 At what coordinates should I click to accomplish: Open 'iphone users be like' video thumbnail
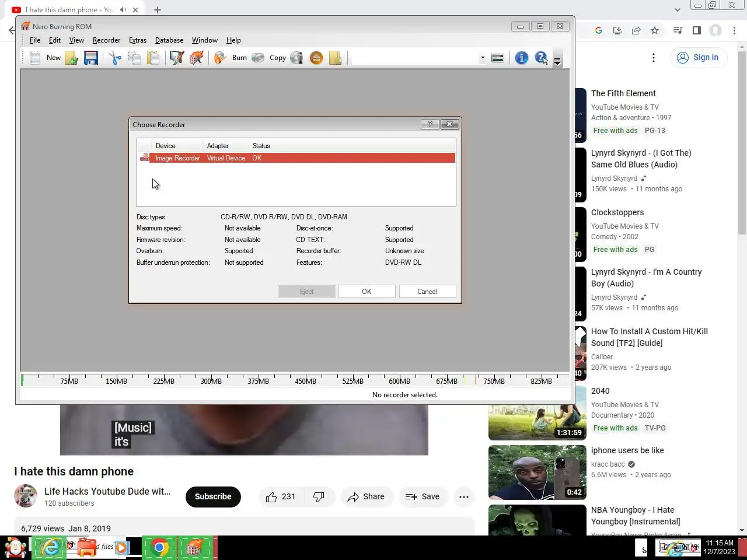[537, 473]
